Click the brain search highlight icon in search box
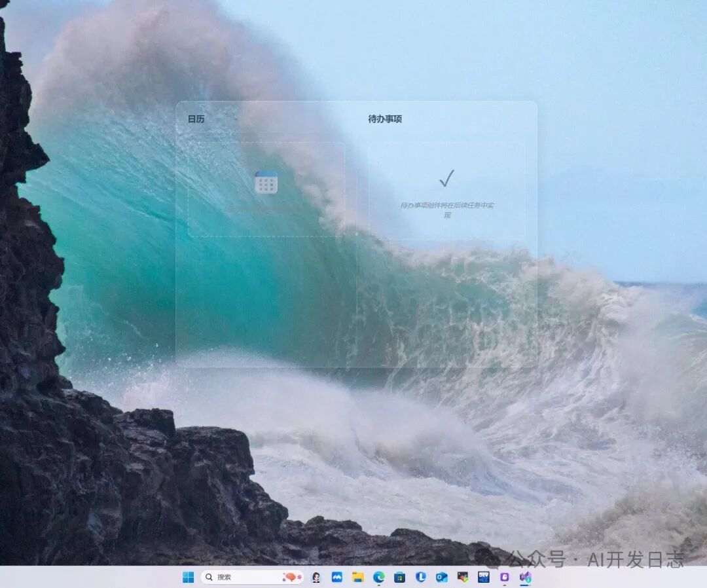The image size is (707, 588). [292, 577]
